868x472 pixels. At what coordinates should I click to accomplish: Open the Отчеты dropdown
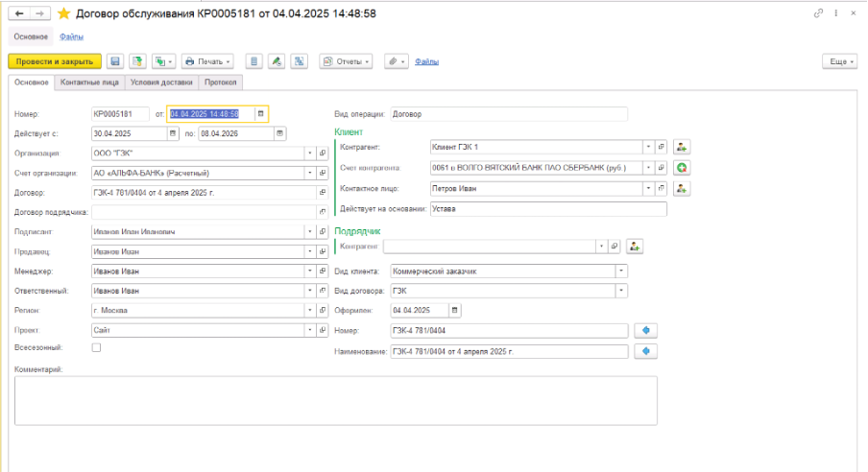pos(346,61)
